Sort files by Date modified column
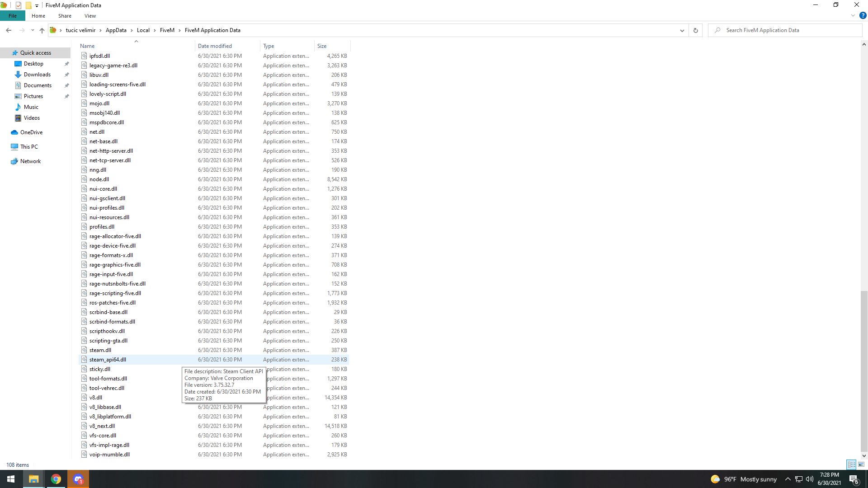The height and width of the screenshot is (488, 868). click(228, 46)
